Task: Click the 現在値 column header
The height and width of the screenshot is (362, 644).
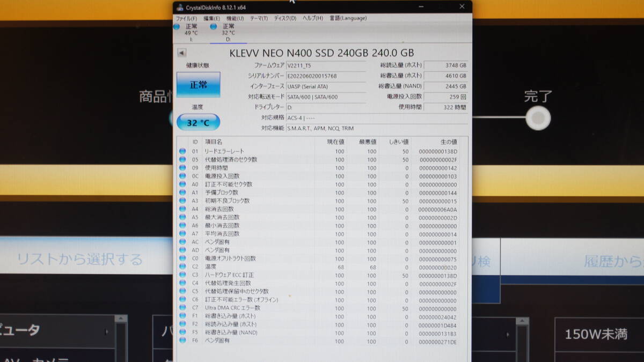Action: pos(336,142)
